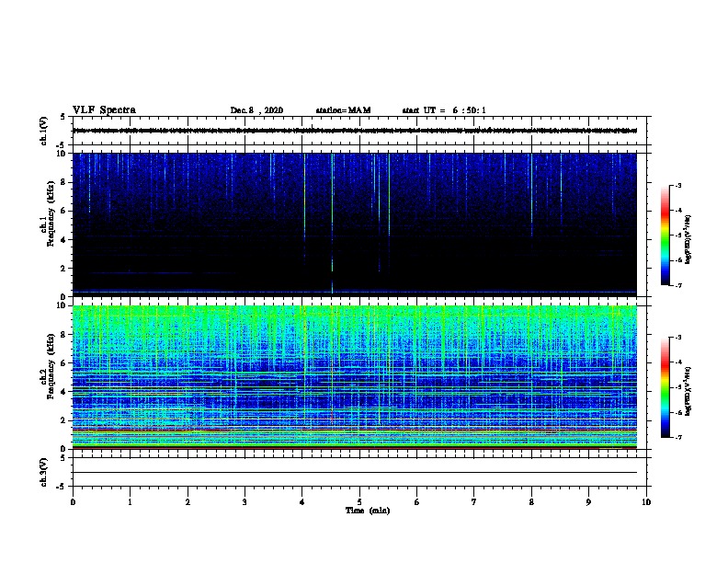Image resolution: width=728 pixels, height=563 pixels.
Task: Click the "-7" tick on ch.2 colorbar
Action: click(x=677, y=438)
